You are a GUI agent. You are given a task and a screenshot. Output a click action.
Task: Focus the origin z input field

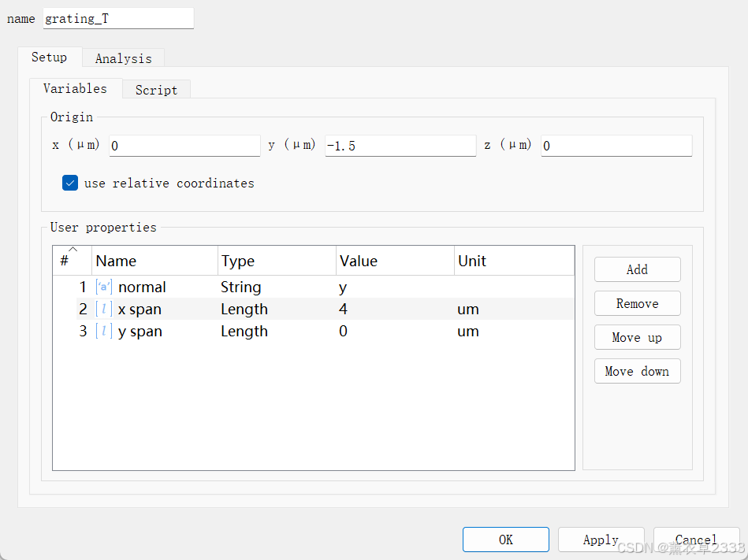[x=616, y=146]
